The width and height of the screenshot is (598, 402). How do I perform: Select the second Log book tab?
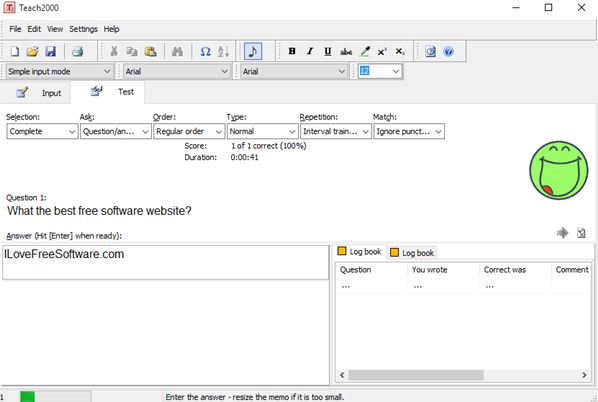pos(412,252)
